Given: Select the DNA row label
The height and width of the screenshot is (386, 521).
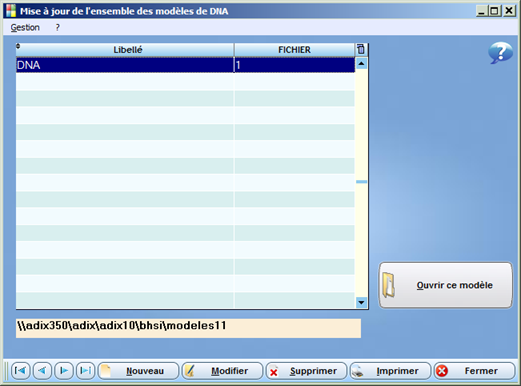Looking at the screenshot, I should click(x=125, y=65).
